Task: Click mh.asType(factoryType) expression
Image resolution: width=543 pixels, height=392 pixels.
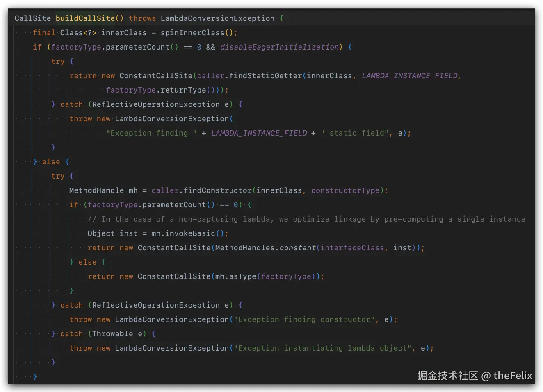Action: tap(265, 276)
